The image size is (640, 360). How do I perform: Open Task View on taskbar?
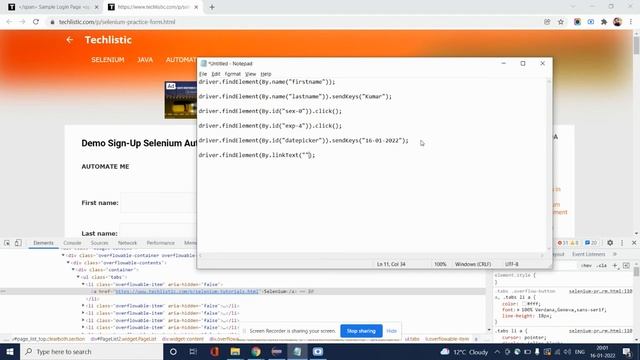(x=193, y=351)
